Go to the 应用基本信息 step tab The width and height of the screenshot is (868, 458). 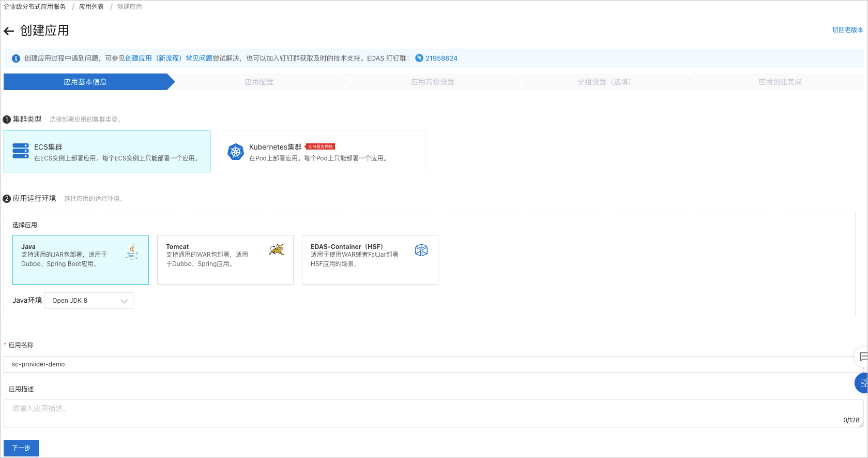pos(85,82)
